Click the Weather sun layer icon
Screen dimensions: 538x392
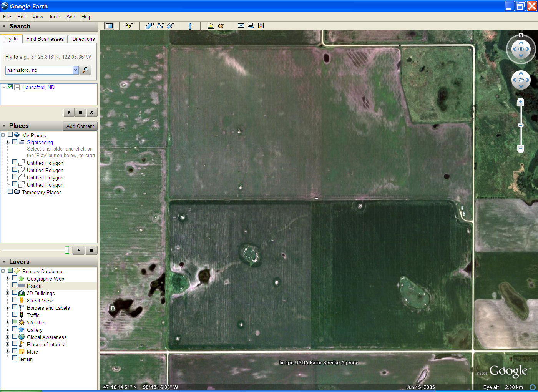tap(22, 322)
